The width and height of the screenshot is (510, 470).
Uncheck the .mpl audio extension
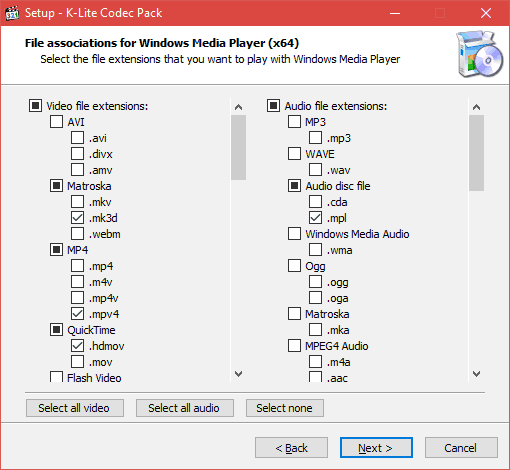[315, 218]
